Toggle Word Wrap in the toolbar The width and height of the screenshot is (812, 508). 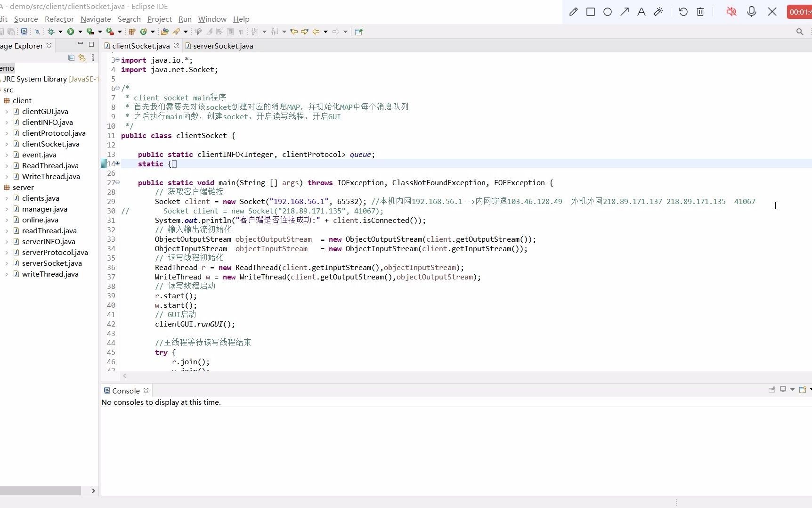[x=219, y=32]
